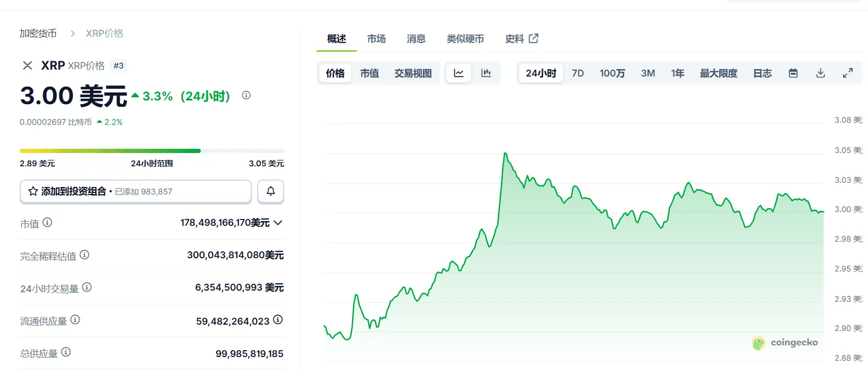Show info for 24小时交易量

tap(87, 287)
